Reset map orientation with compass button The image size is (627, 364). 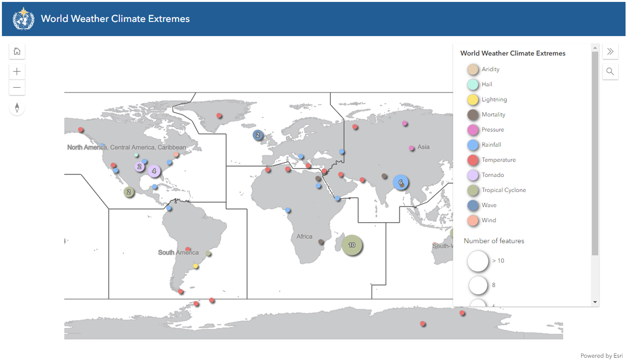pyautogui.click(x=17, y=108)
